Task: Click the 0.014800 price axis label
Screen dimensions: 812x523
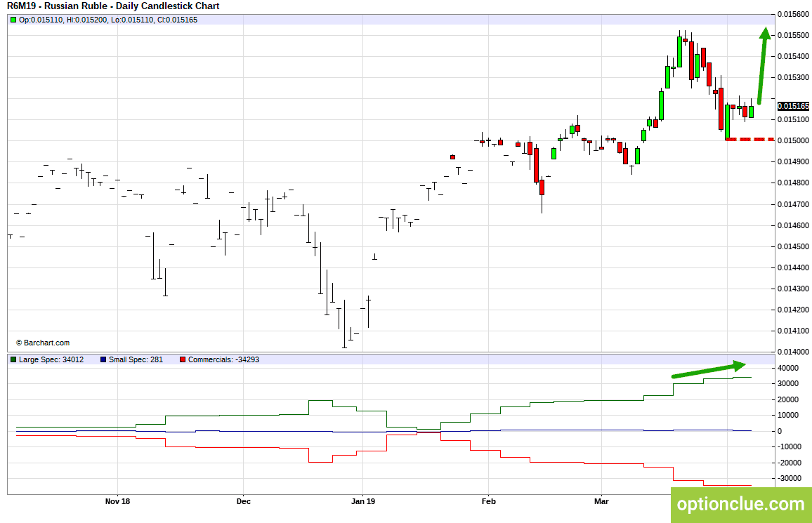Action: (x=793, y=183)
